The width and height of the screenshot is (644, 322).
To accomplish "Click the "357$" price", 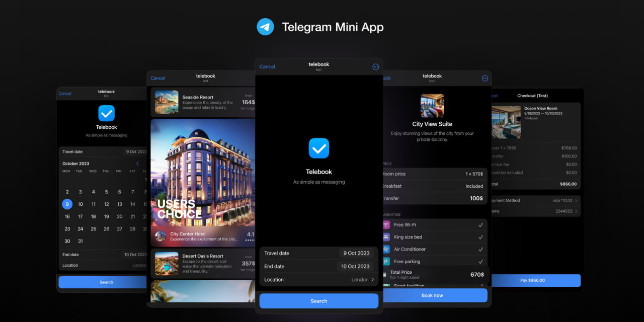I will tap(249, 264).
